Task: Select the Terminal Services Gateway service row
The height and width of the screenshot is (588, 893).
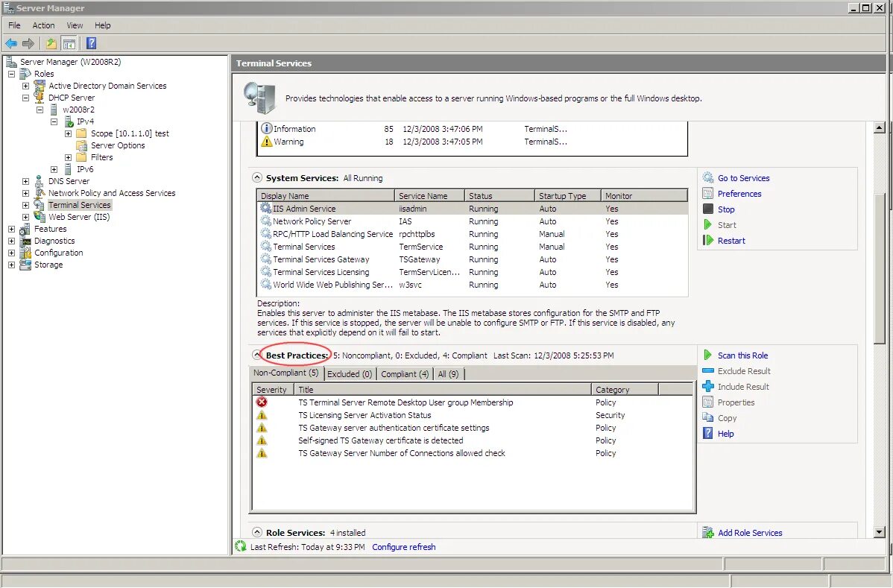Action: coord(472,259)
